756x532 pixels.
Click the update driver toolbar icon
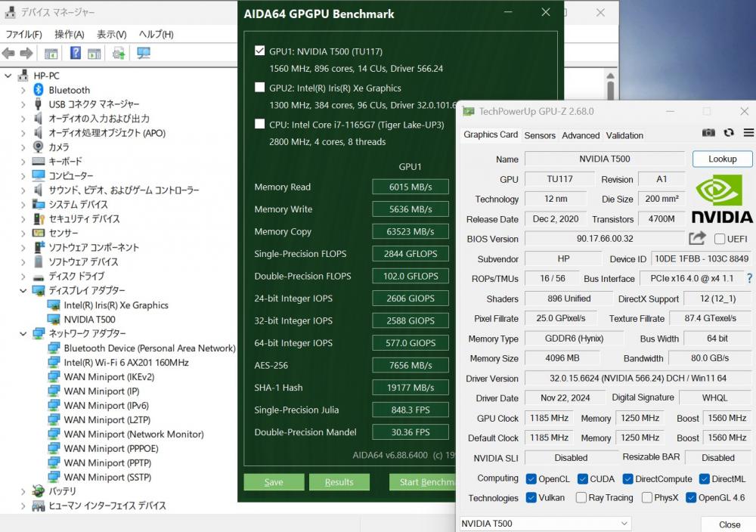pyautogui.click(x=119, y=53)
